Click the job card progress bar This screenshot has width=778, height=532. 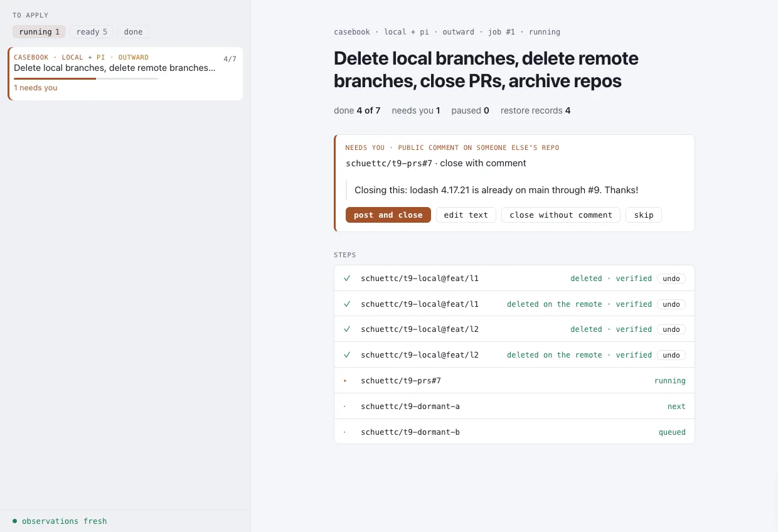click(86, 78)
